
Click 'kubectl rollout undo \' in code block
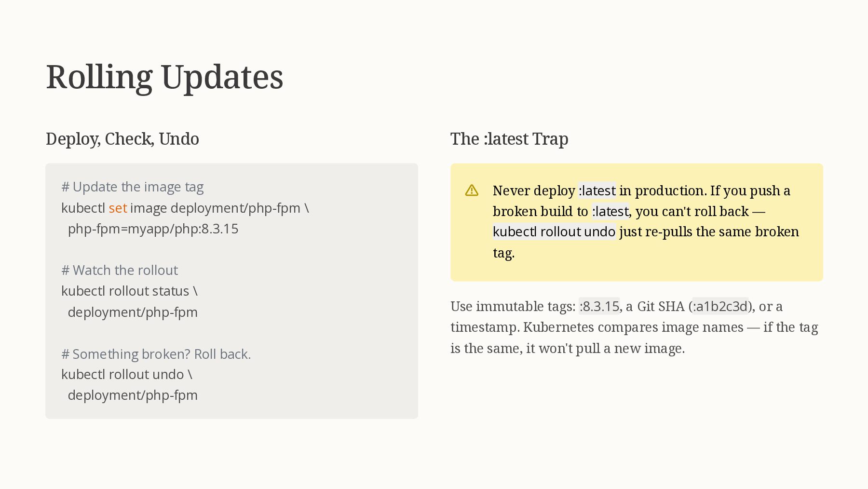pos(127,375)
